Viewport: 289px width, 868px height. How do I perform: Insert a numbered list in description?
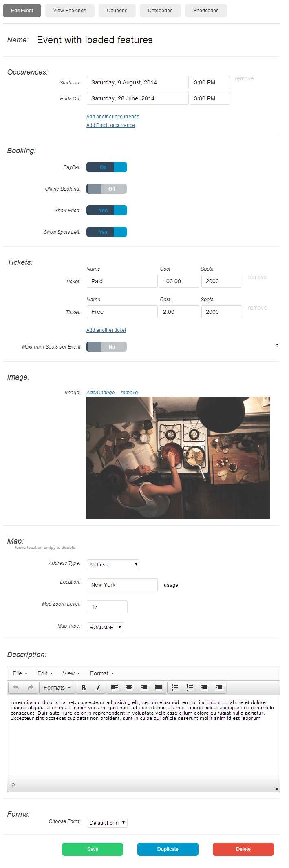(190, 688)
